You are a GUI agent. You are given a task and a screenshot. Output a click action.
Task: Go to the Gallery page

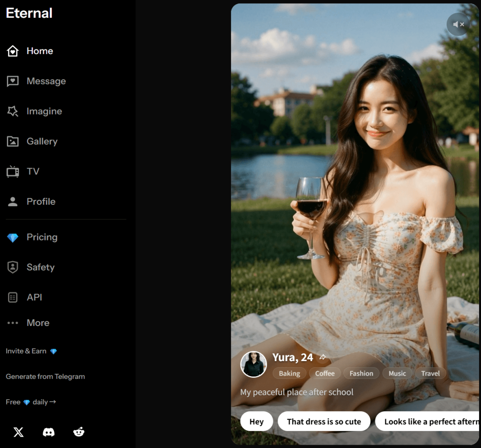(42, 141)
